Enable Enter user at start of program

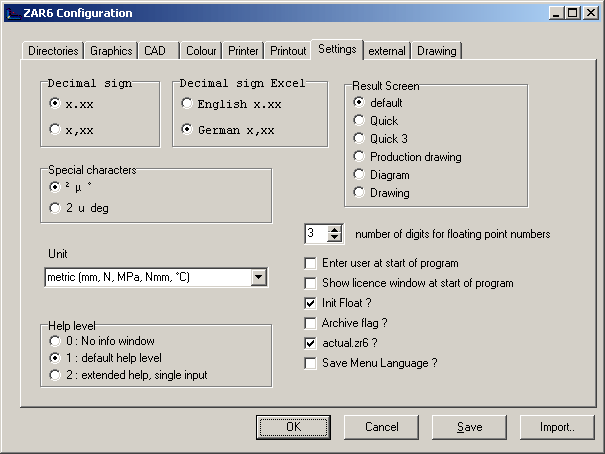click(x=311, y=263)
